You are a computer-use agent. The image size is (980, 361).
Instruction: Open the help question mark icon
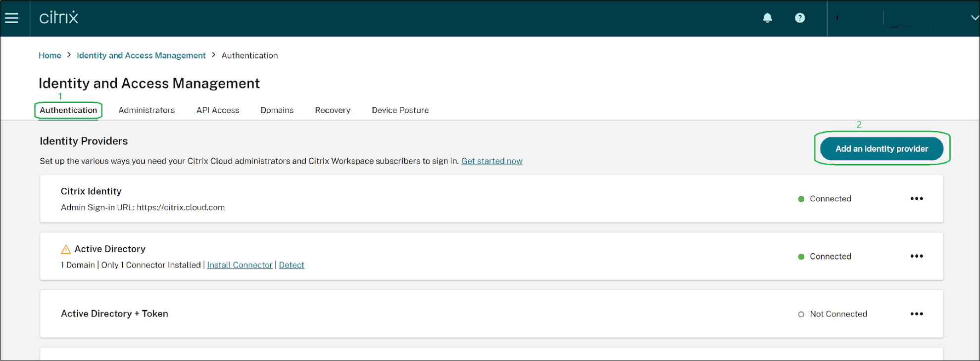800,18
